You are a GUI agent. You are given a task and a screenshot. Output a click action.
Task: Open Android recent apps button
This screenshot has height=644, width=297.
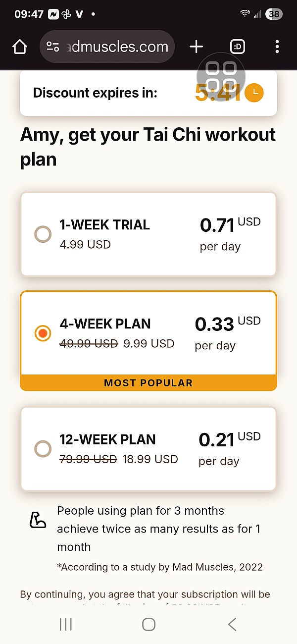coord(66,625)
